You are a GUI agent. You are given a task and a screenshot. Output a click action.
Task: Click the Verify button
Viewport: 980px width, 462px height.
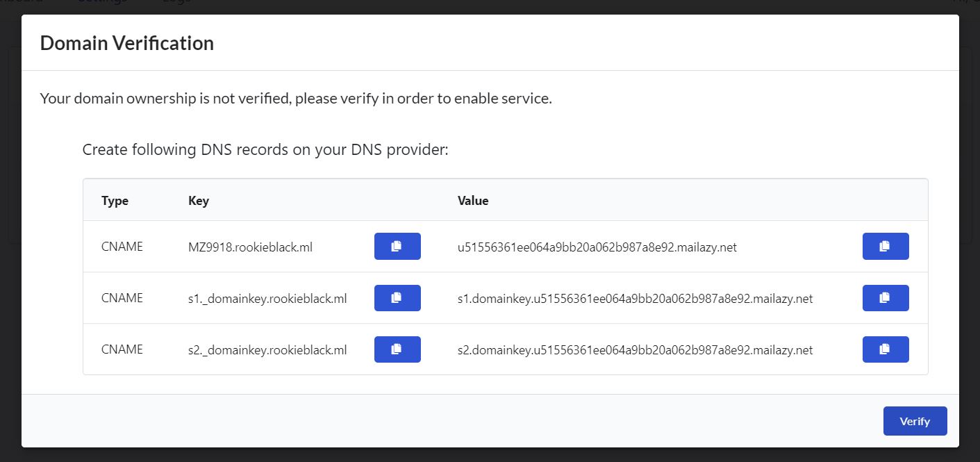[x=915, y=421]
